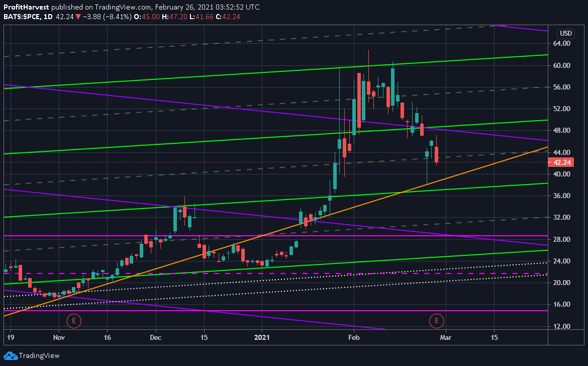The width and height of the screenshot is (588, 366).
Task: Click the Feb date axis label
Action: (x=354, y=337)
